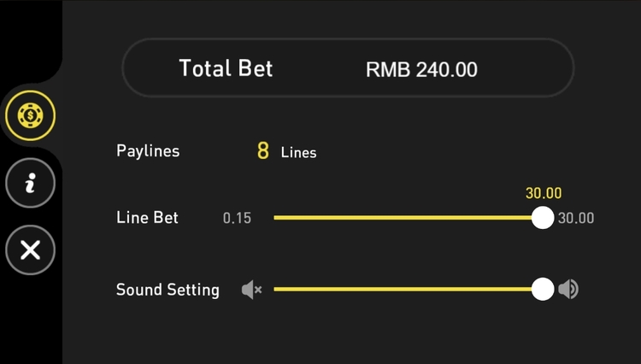Click the minimum 0.15 line bet label
Screen dimensions: 641x364
pyautogui.click(x=237, y=219)
